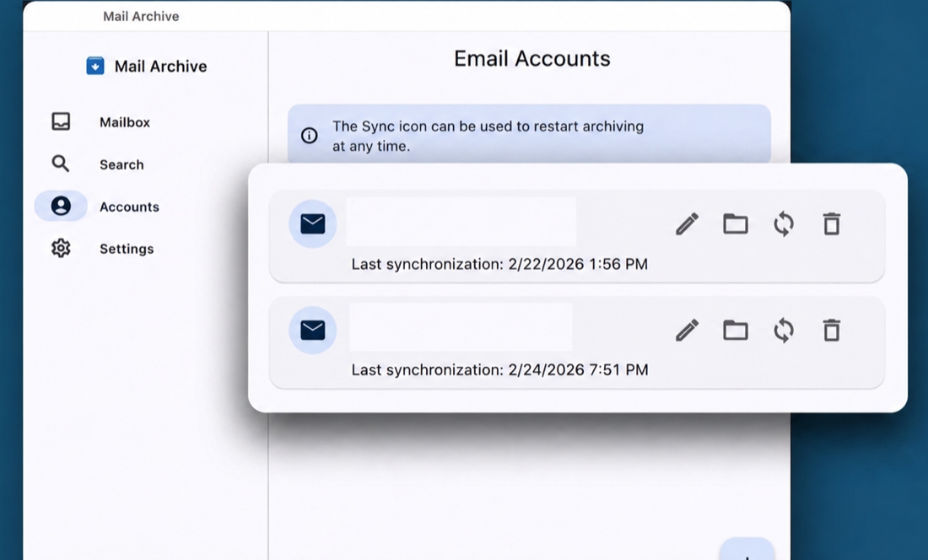Image resolution: width=928 pixels, height=560 pixels.
Task: Click the Mail Archive sidebar title text
Action: tap(161, 67)
